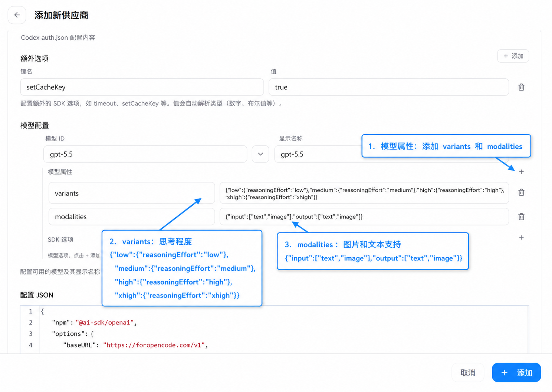This screenshot has width=552, height=392.
Task: Edit the variants attribute name field
Action: coord(132,193)
